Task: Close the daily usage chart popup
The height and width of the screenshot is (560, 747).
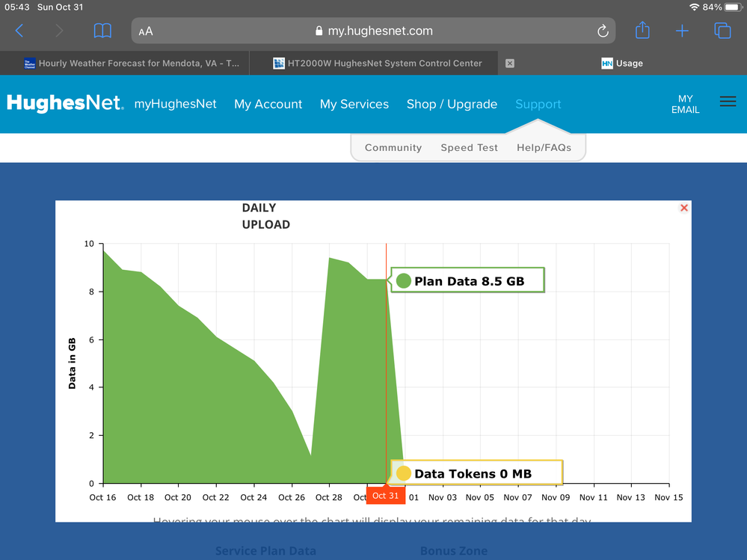Action: [x=683, y=208]
